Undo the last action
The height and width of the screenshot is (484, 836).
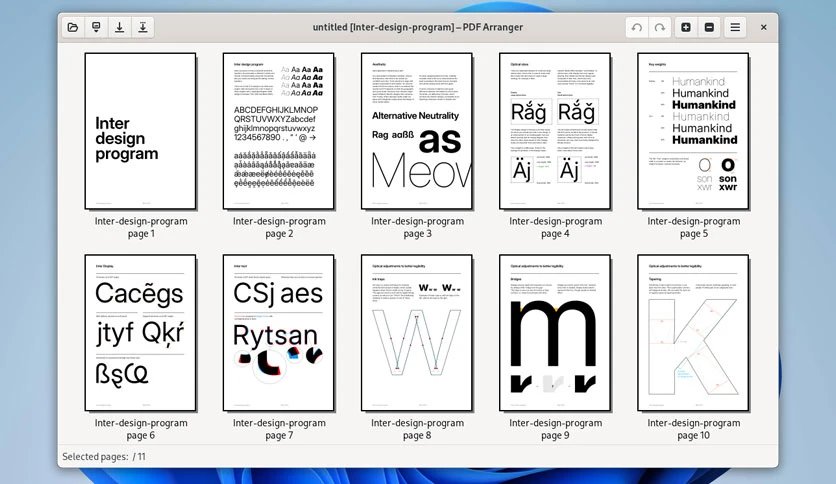(637, 27)
